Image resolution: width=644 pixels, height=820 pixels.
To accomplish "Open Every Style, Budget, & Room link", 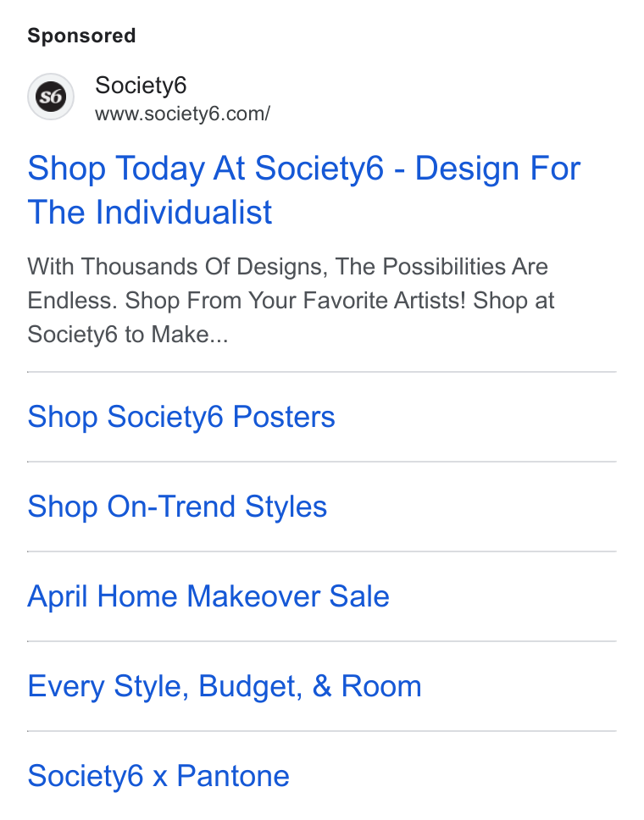I will 225,687.
